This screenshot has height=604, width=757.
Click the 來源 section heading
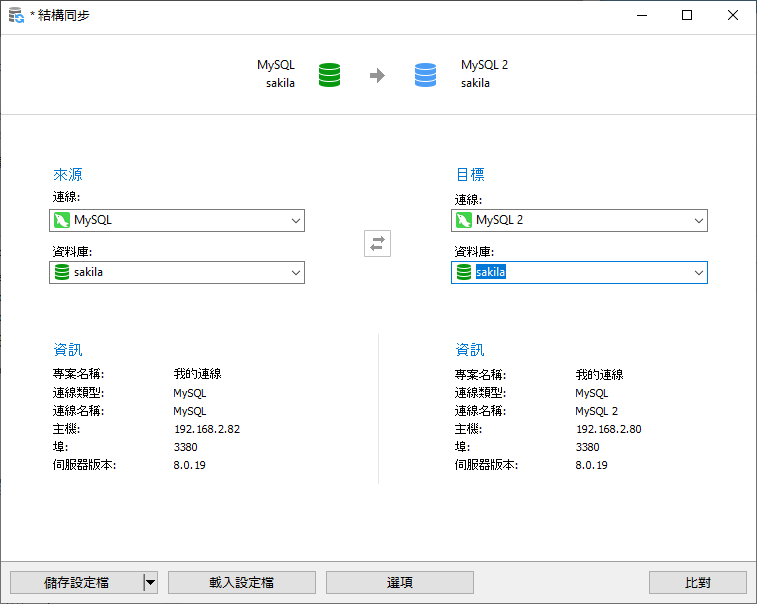tap(68, 174)
